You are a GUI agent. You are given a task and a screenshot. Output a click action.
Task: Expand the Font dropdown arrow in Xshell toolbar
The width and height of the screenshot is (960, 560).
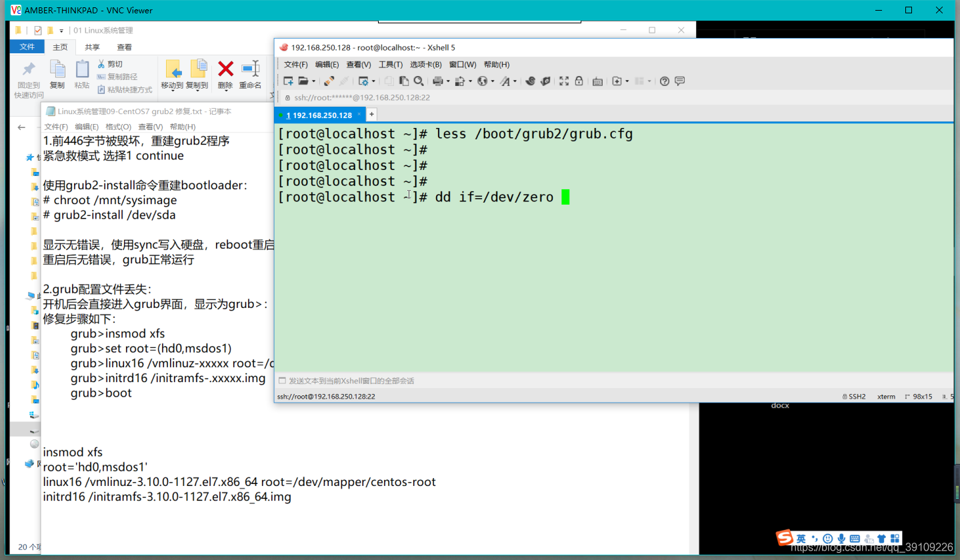(x=515, y=81)
